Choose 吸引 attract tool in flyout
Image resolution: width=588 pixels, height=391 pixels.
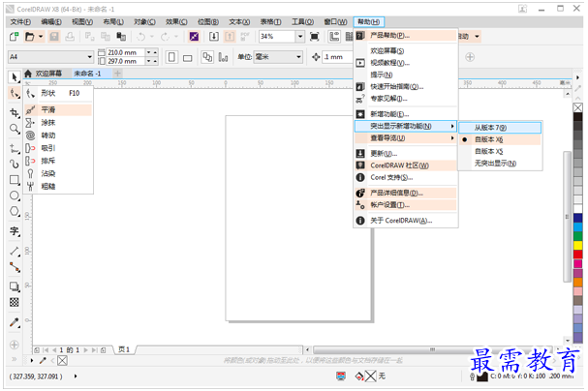58,148
